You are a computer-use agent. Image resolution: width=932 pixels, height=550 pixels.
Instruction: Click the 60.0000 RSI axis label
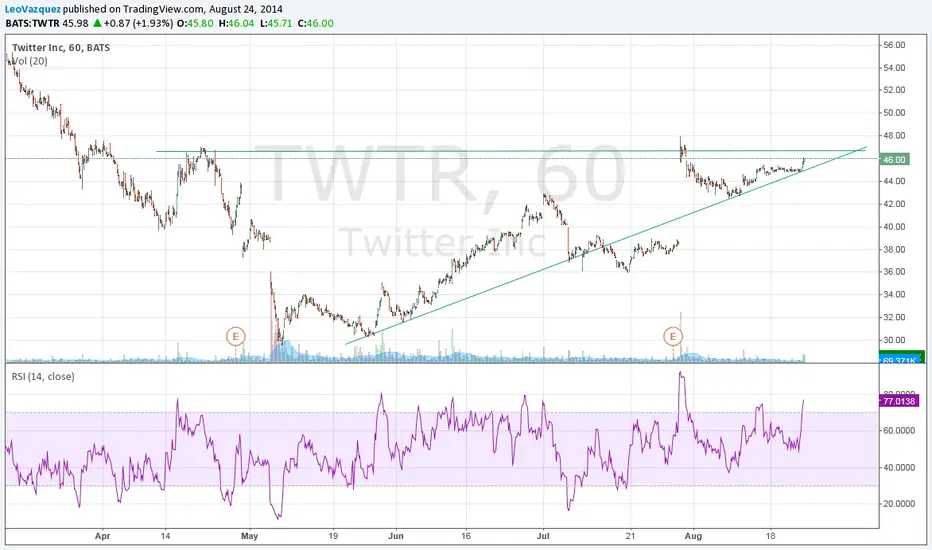[898, 430]
